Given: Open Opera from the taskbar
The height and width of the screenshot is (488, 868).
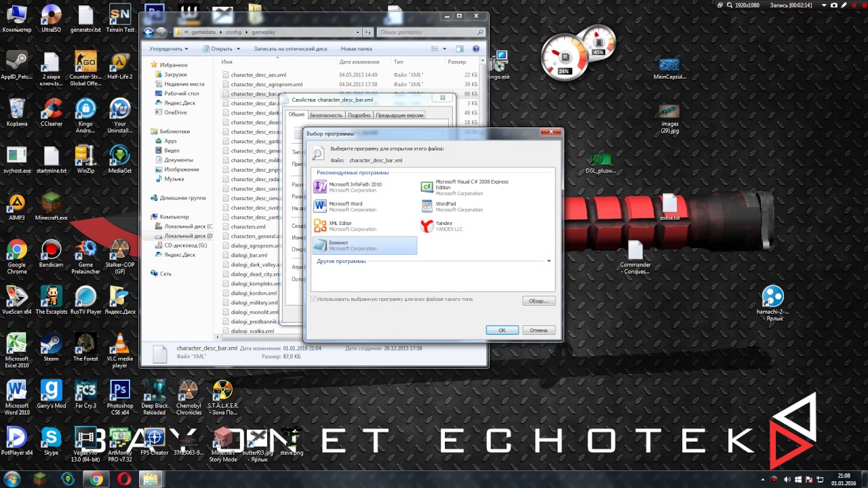Looking at the screenshot, I should click(x=123, y=479).
